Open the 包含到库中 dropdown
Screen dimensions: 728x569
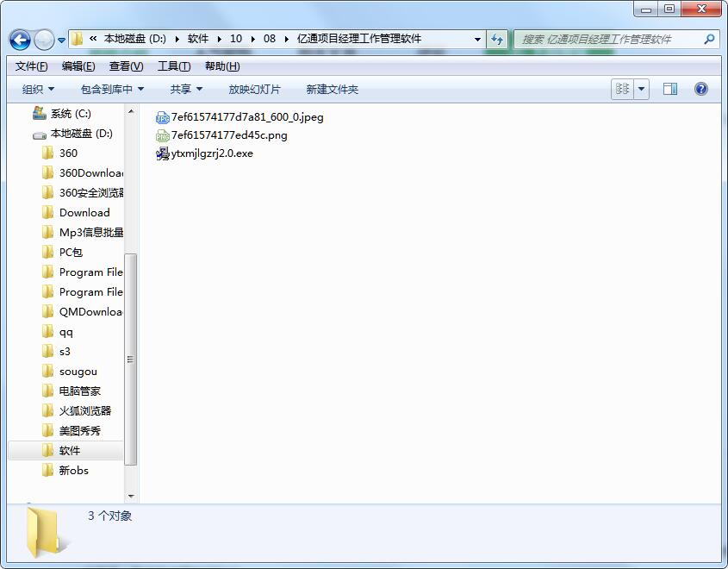112,89
